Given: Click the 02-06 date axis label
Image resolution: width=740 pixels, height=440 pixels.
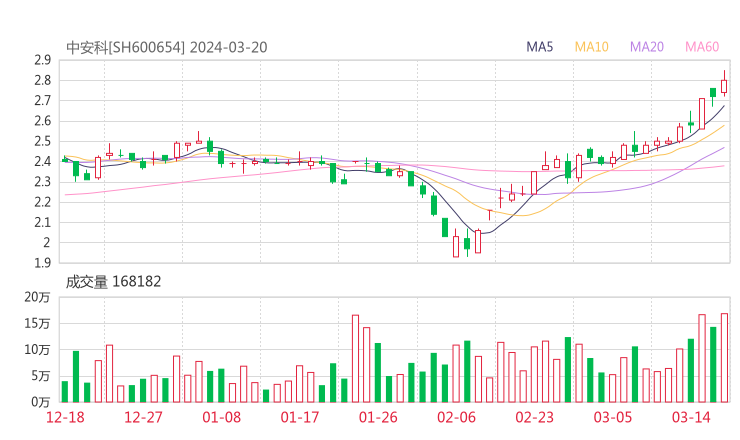Looking at the screenshot, I should [456, 417].
